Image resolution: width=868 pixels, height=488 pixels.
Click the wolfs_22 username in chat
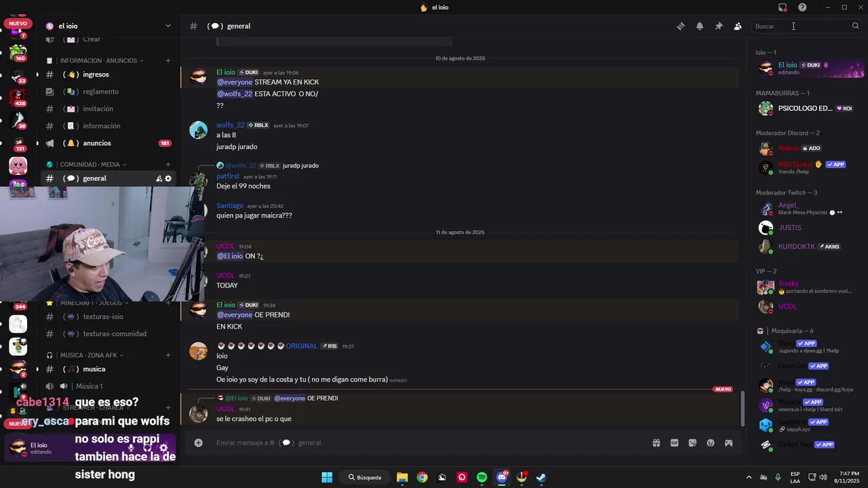(x=231, y=125)
